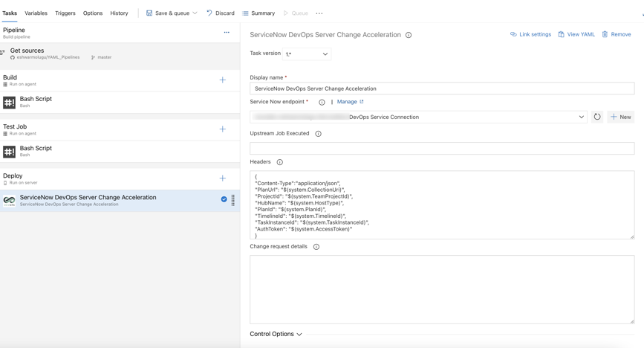Viewport: 644px width, 348px height.
Task: Discard pipeline changes
Action: (x=221, y=13)
